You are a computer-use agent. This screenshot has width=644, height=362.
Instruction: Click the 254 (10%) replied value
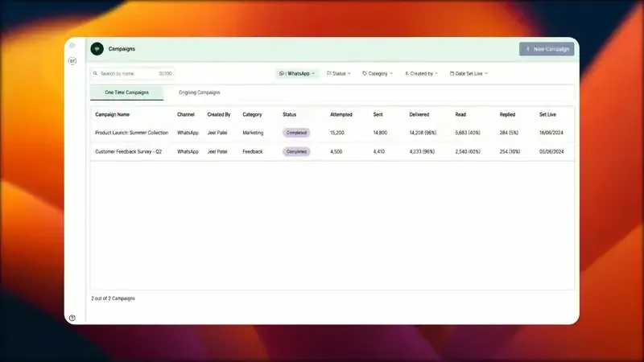(510, 152)
